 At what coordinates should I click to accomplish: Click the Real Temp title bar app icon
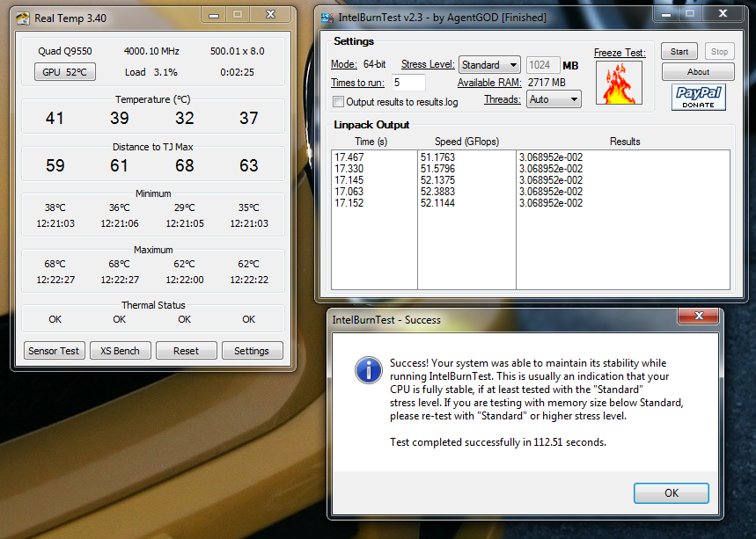pos(23,18)
